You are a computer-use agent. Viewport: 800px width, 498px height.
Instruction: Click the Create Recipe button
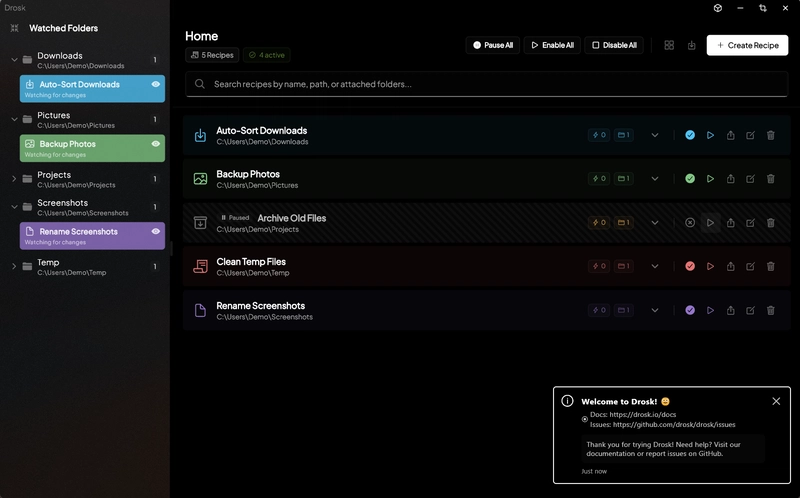(747, 45)
